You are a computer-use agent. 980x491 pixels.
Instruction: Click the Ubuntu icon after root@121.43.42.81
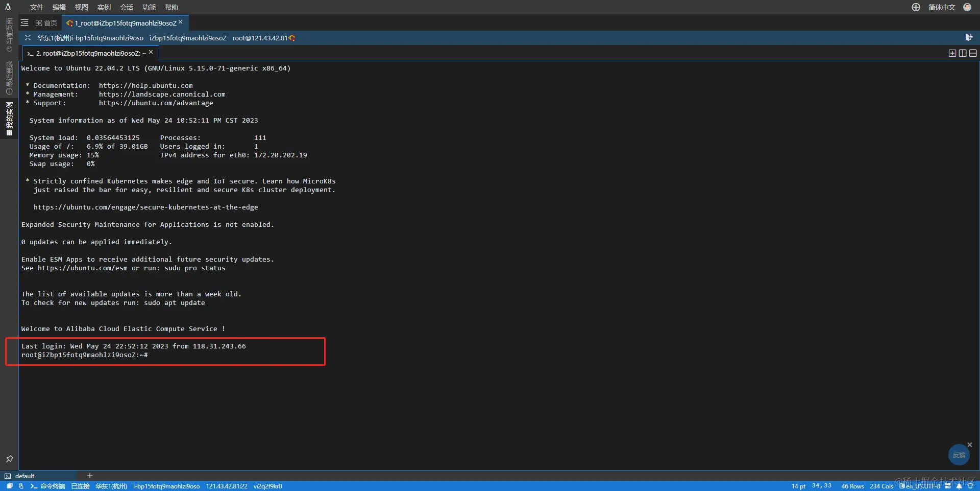[292, 38]
